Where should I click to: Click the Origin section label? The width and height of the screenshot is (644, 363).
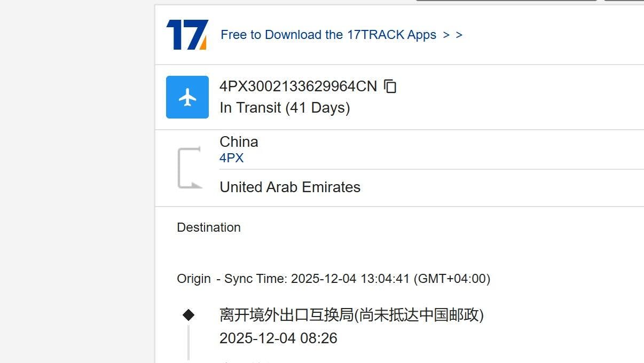194,279
